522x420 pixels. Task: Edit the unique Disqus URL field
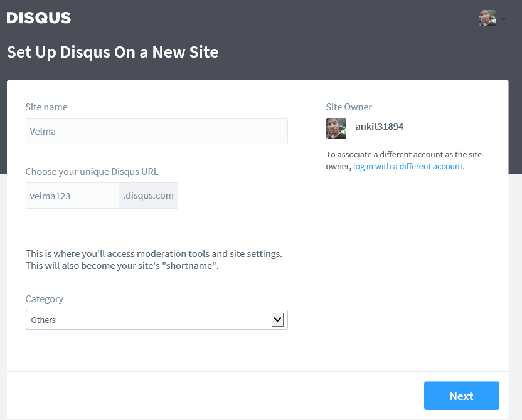coord(73,196)
